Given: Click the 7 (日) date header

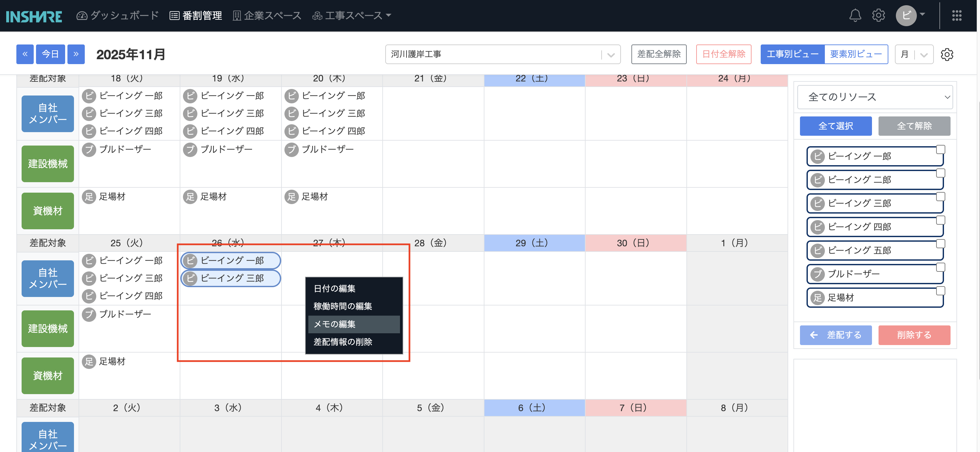Looking at the screenshot, I should click(636, 408).
